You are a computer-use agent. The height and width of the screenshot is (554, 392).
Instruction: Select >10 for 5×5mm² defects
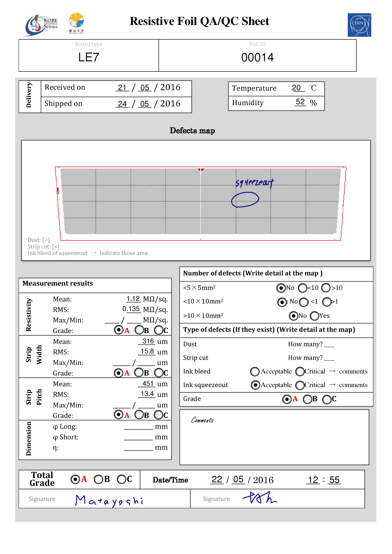point(326,288)
